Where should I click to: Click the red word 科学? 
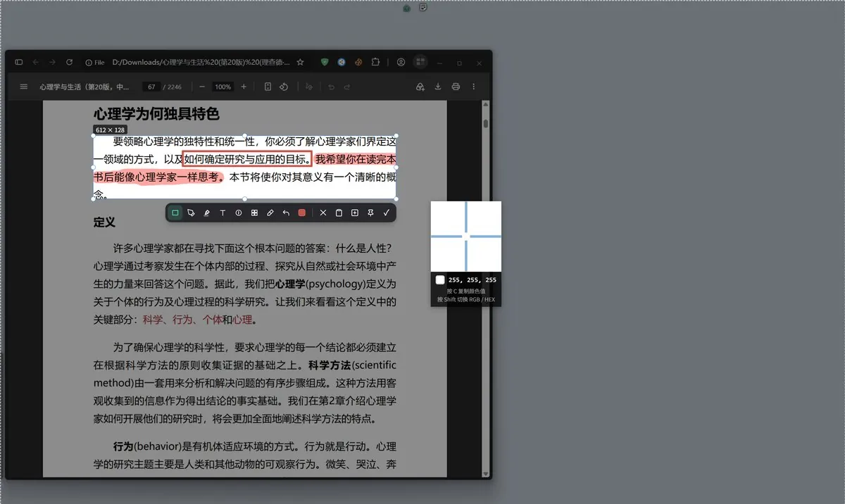(x=153, y=320)
